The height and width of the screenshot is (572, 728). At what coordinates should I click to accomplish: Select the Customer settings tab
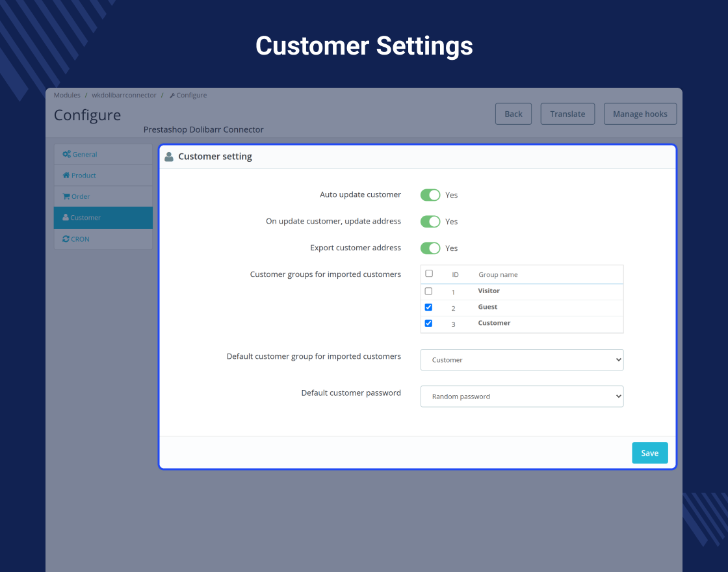pyautogui.click(x=103, y=218)
